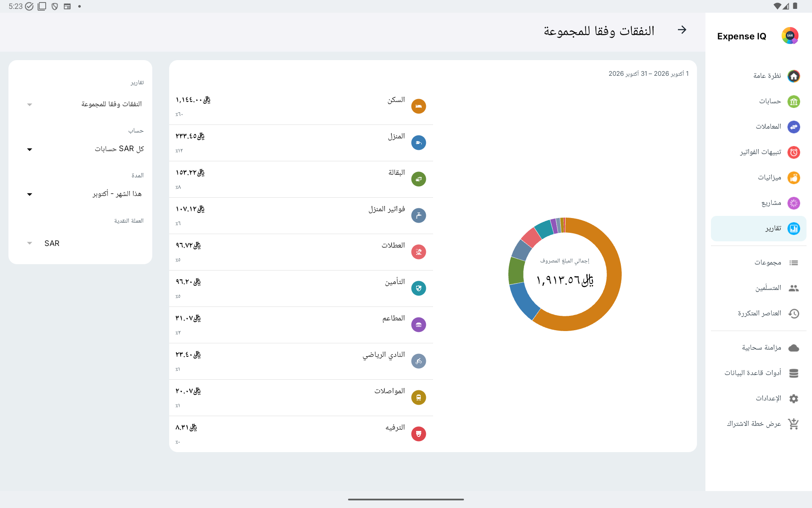The width and height of the screenshot is (812, 508).
Task: Open the حسابات bank icon
Action: click(793, 102)
